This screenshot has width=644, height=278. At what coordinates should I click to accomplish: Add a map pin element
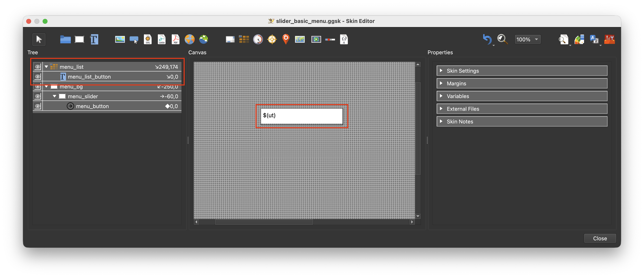286,39
